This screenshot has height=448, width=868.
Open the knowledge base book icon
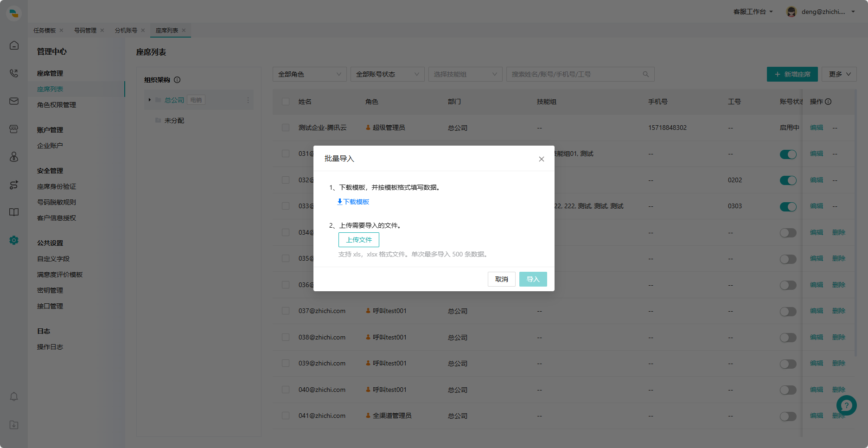pyautogui.click(x=14, y=212)
